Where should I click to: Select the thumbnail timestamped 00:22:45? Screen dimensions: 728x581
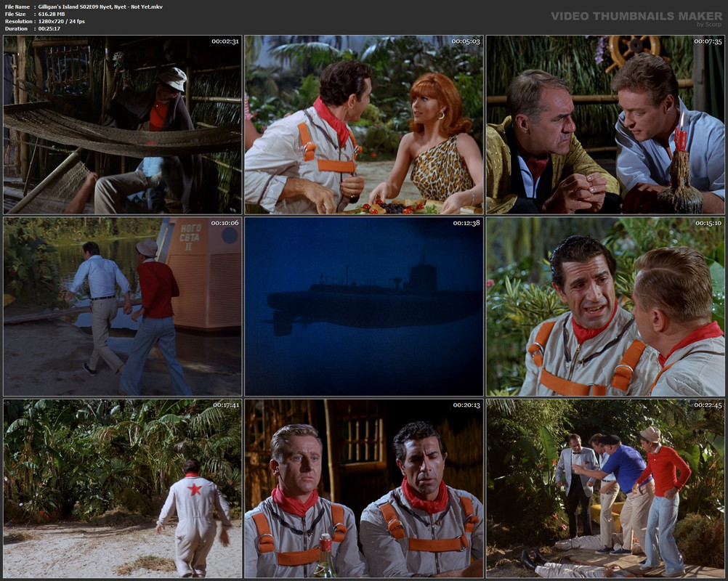coord(605,489)
